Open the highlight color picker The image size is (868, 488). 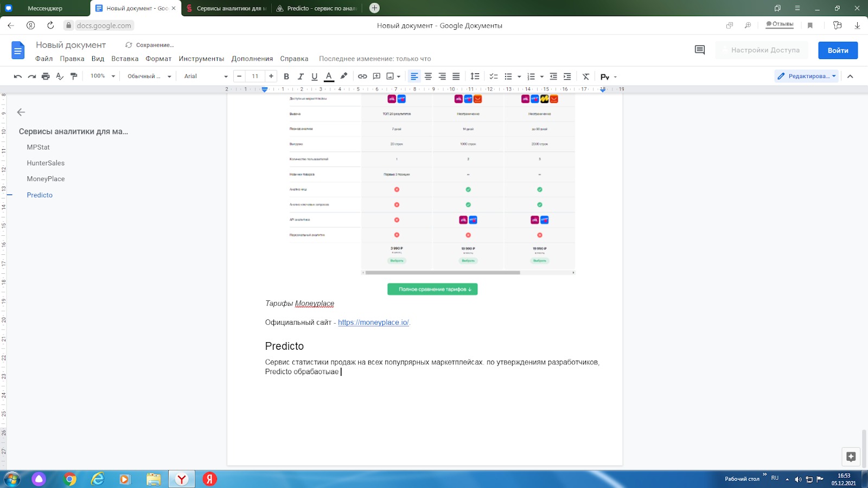343,76
